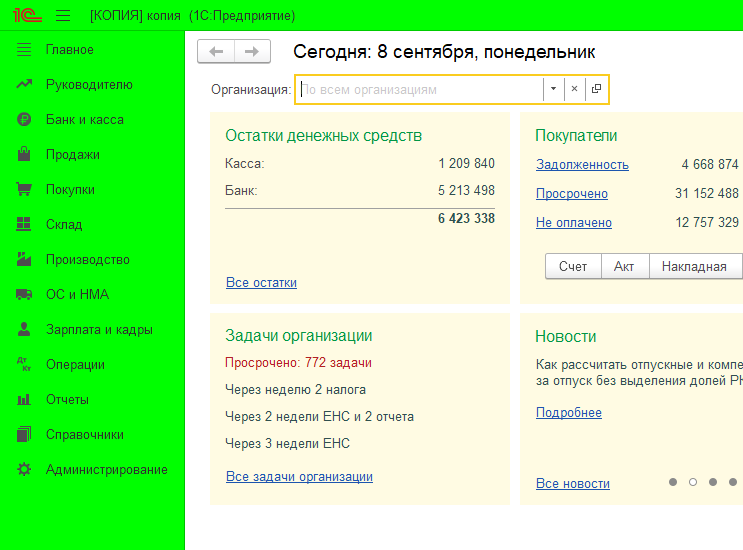Open the Зарплата и кадры section
The image size is (743, 550).
coord(98,330)
